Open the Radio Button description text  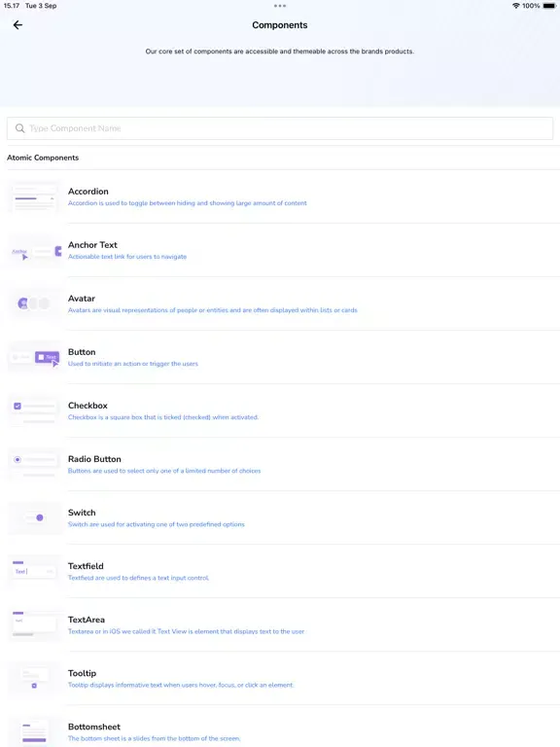point(164,471)
